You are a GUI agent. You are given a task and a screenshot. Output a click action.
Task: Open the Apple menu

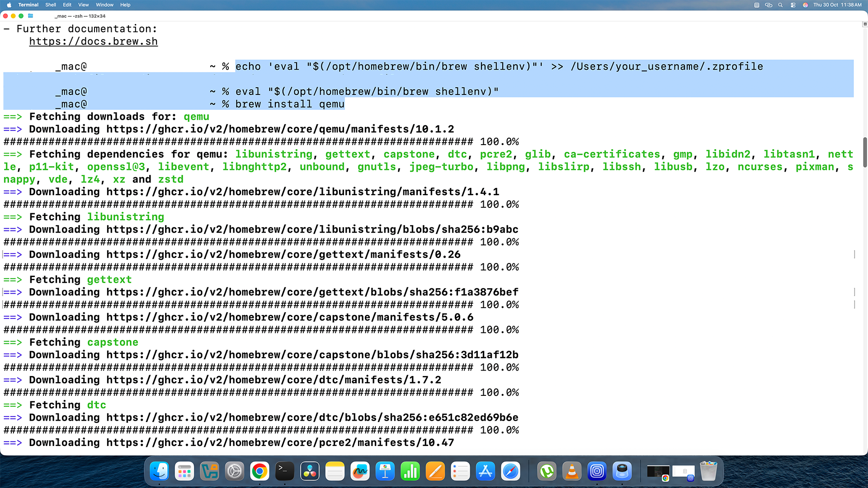(x=9, y=5)
